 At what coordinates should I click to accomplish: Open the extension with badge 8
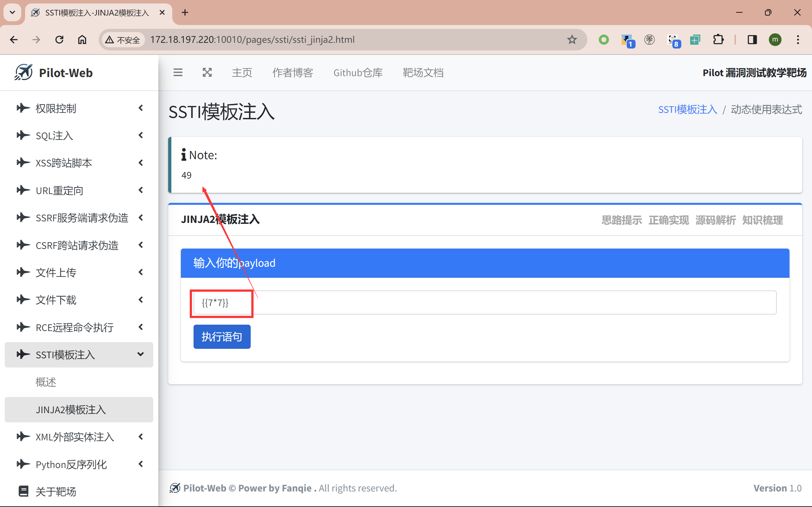[x=673, y=41]
